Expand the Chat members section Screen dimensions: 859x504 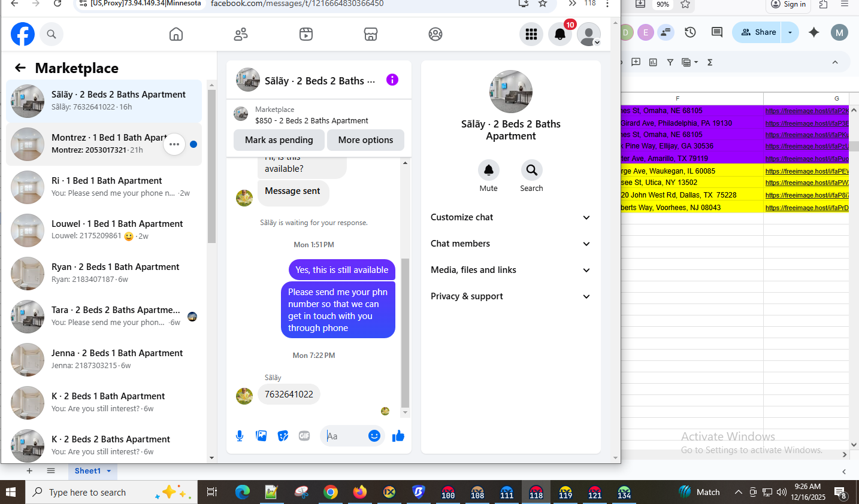[x=510, y=244]
